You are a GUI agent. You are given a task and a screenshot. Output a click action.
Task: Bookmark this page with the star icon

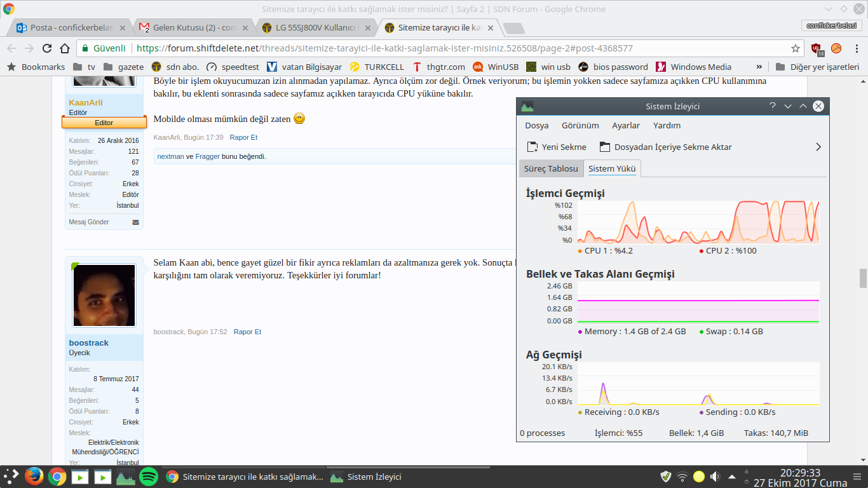tap(796, 48)
